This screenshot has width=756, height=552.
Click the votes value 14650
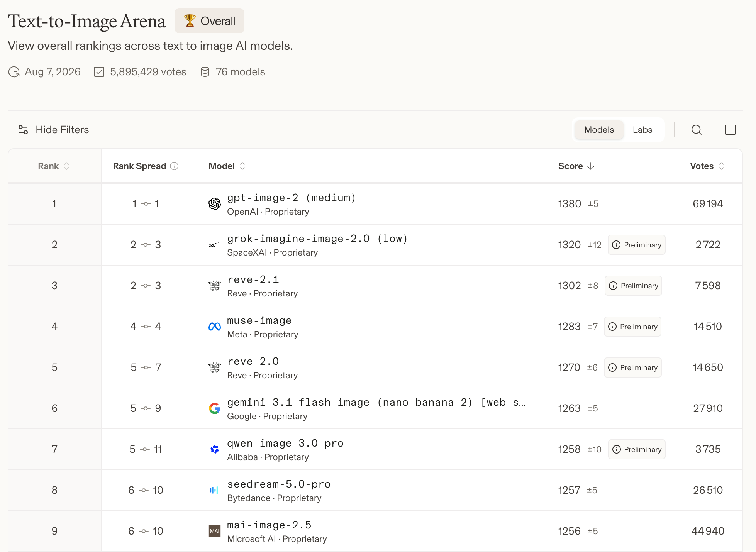(x=708, y=367)
